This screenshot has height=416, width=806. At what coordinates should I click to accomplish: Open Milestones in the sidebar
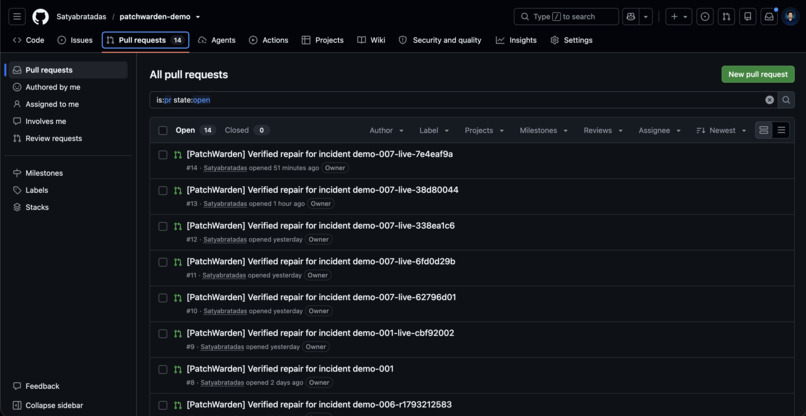(x=68, y=173)
